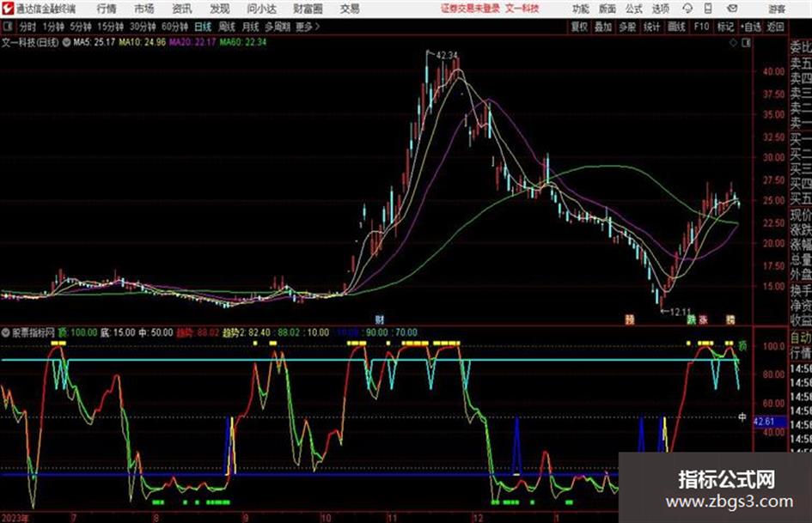Viewport: 812px width, 523px height.
Task: Open the customer service headset icon
Action: pyautogui.click(x=687, y=9)
